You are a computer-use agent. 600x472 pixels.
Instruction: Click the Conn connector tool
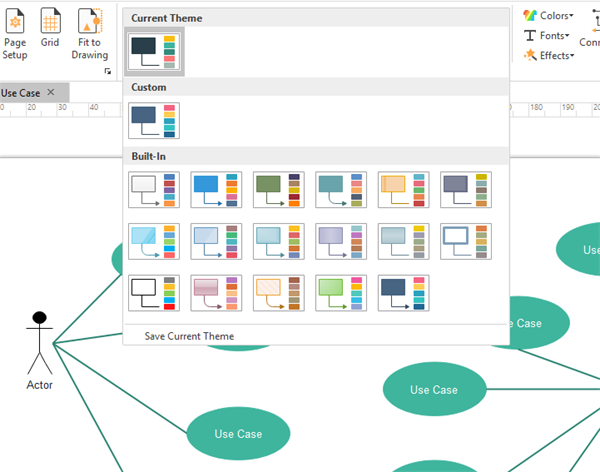coord(590,29)
